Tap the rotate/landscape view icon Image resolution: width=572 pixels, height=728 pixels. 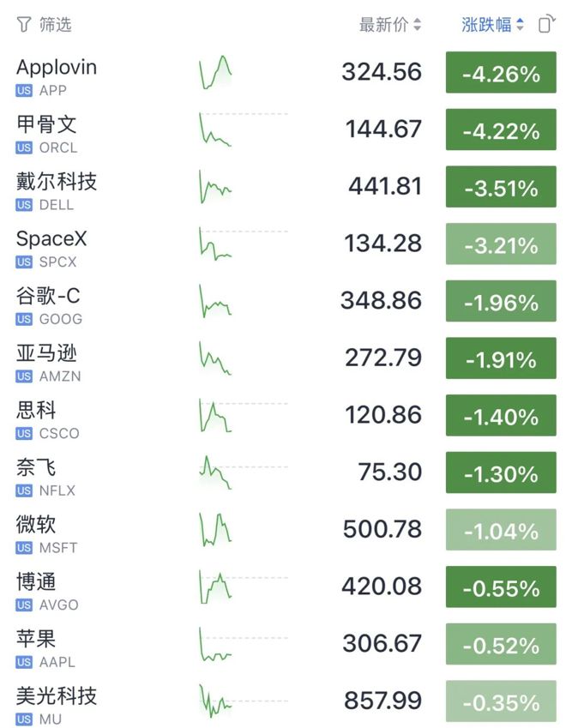click(x=547, y=24)
